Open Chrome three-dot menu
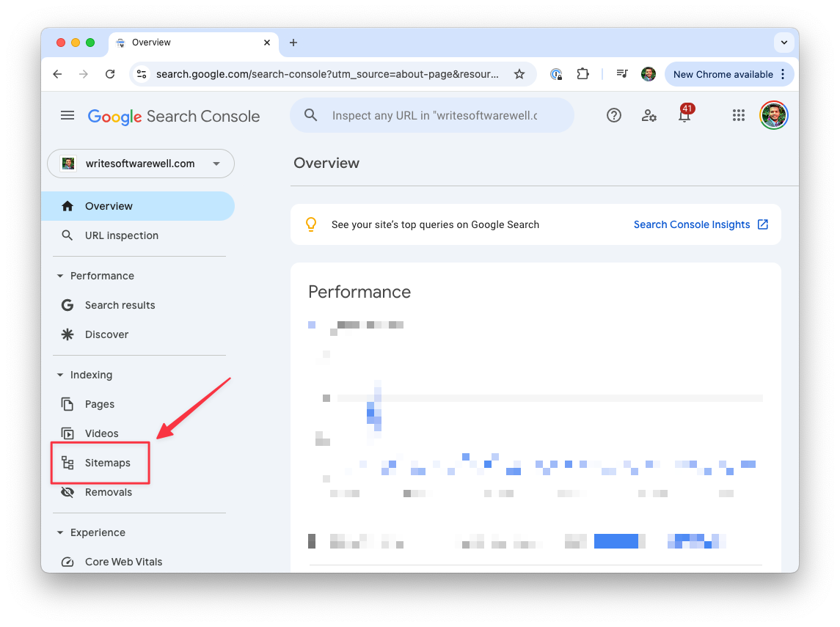Viewport: 840px width, 627px height. coord(784,74)
